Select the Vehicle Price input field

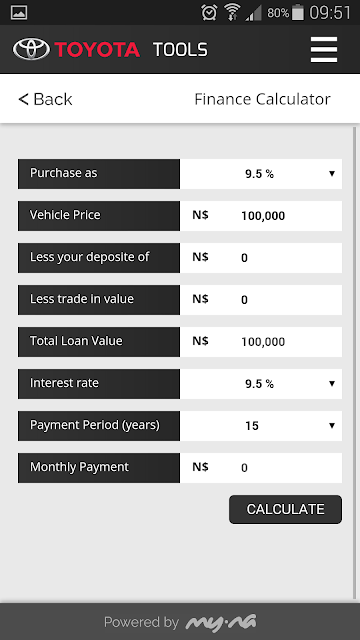click(261, 216)
